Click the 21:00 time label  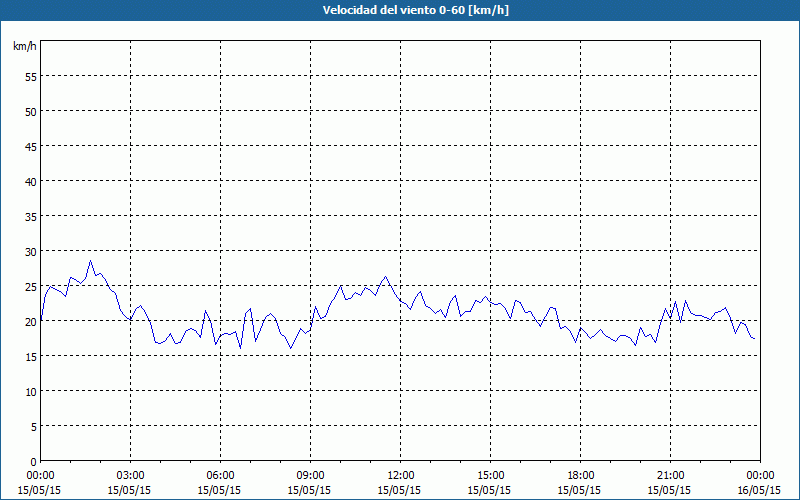click(670, 476)
